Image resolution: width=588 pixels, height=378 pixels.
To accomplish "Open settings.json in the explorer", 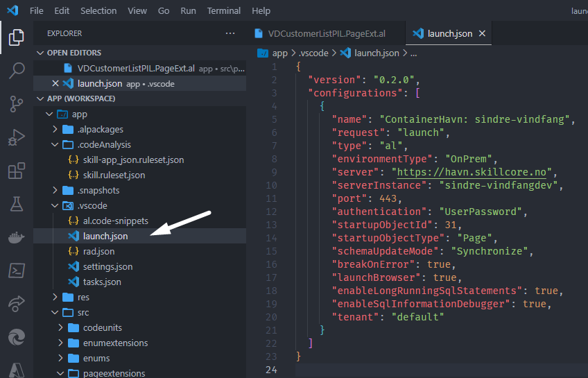I will pyautogui.click(x=107, y=266).
